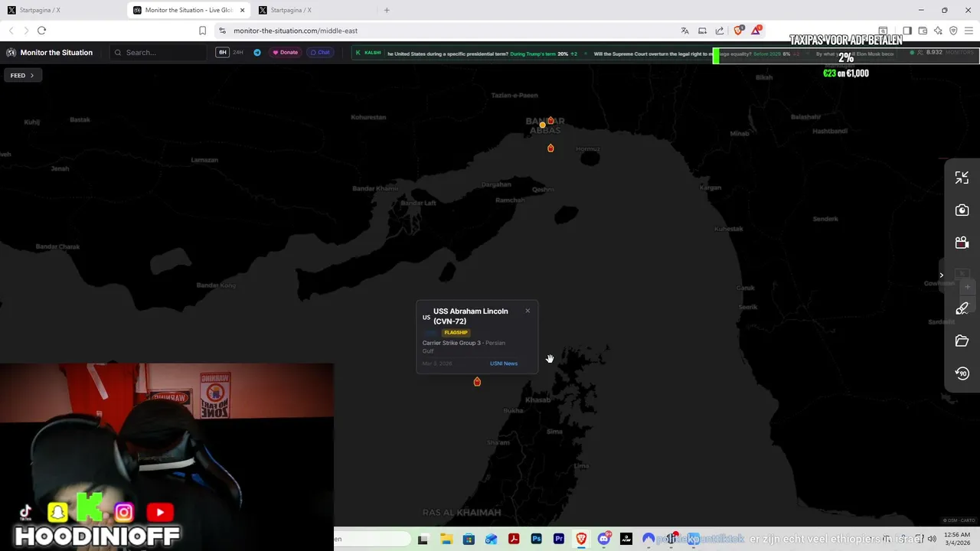Click the Monitor the Situation logo icon

pyautogui.click(x=11, y=53)
